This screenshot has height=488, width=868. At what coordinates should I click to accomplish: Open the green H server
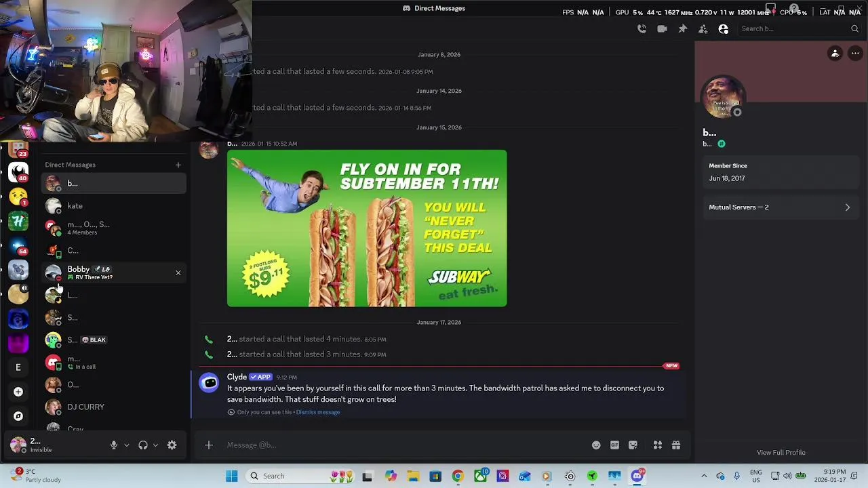pyautogui.click(x=18, y=221)
